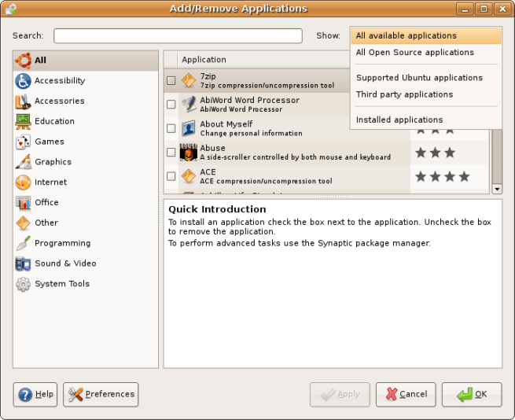The image size is (515, 420).
Task: Select the System Tools category
Action: (x=86, y=284)
